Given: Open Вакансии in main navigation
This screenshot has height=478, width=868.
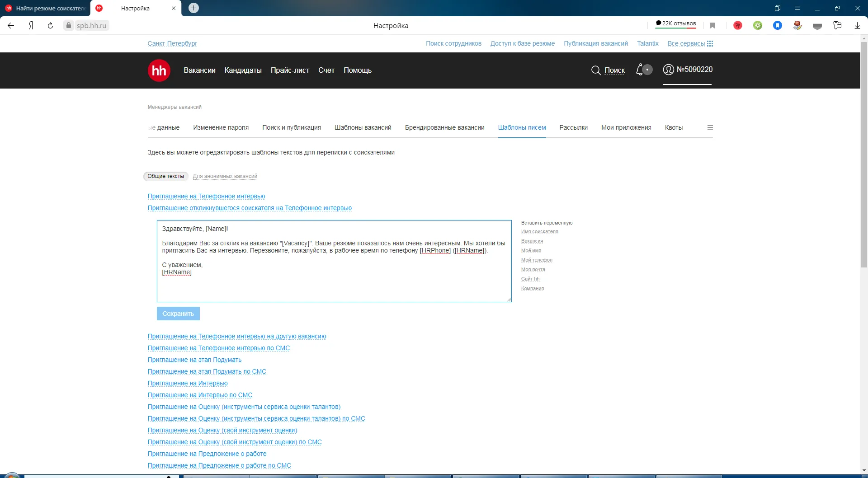Looking at the screenshot, I should click(x=199, y=70).
